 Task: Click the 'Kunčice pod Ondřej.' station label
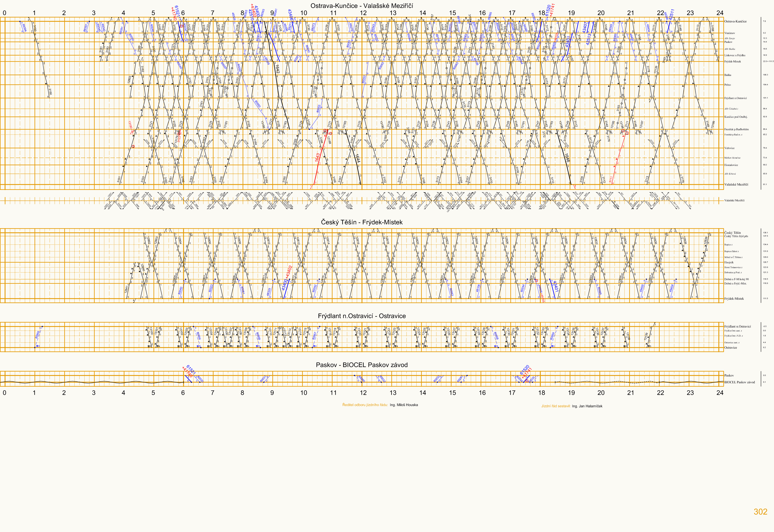point(736,117)
